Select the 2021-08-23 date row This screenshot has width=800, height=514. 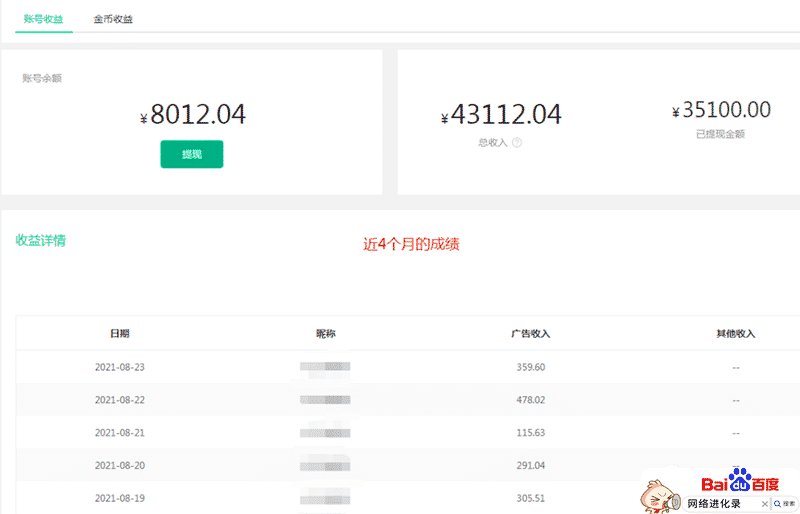coord(119,367)
